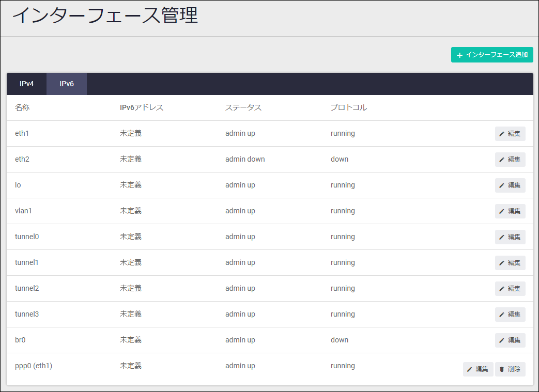Click the ppp0 (eth1) interface name
Image resolution: width=539 pixels, height=392 pixels.
click(34, 366)
